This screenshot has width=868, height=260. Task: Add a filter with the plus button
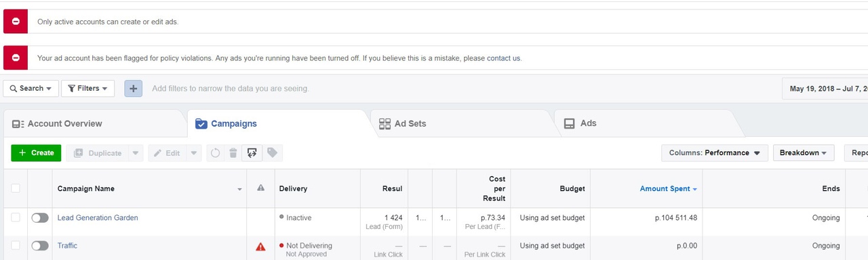(134, 88)
